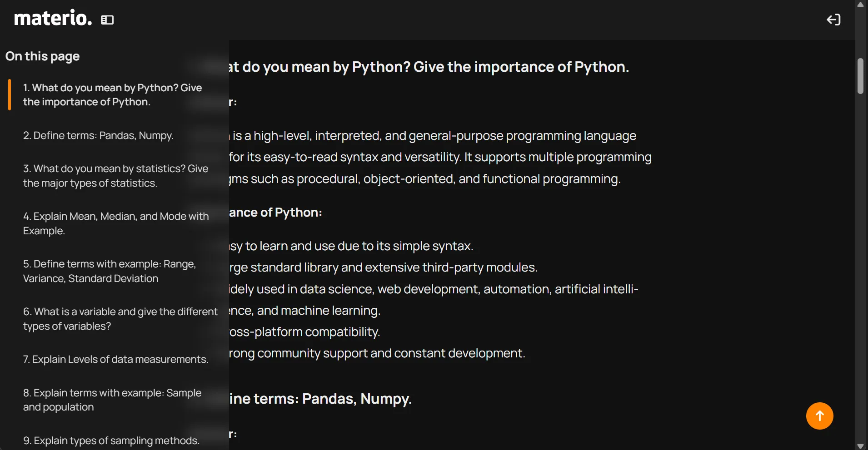Select "Explain Mean, Median, and Mode" item
Screen dimensions: 868x450
pyautogui.click(x=116, y=223)
